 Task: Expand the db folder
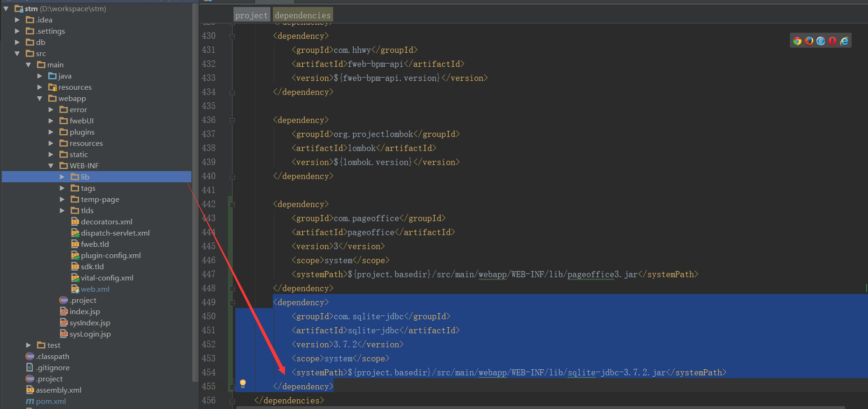(x=17, y=42)
